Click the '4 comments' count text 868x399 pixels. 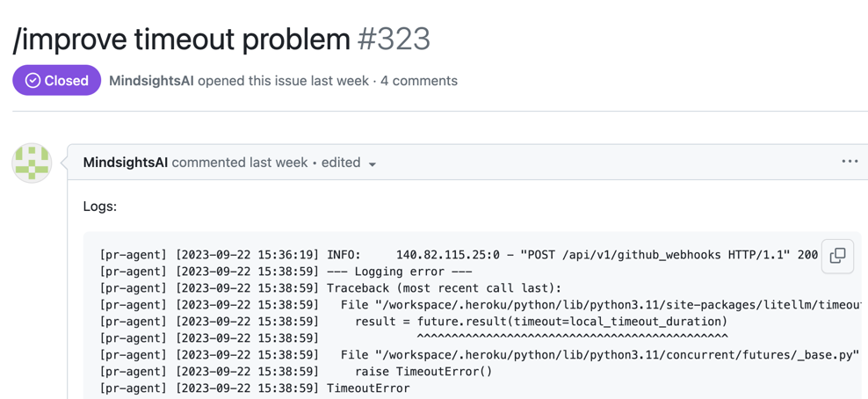[419, 81]
